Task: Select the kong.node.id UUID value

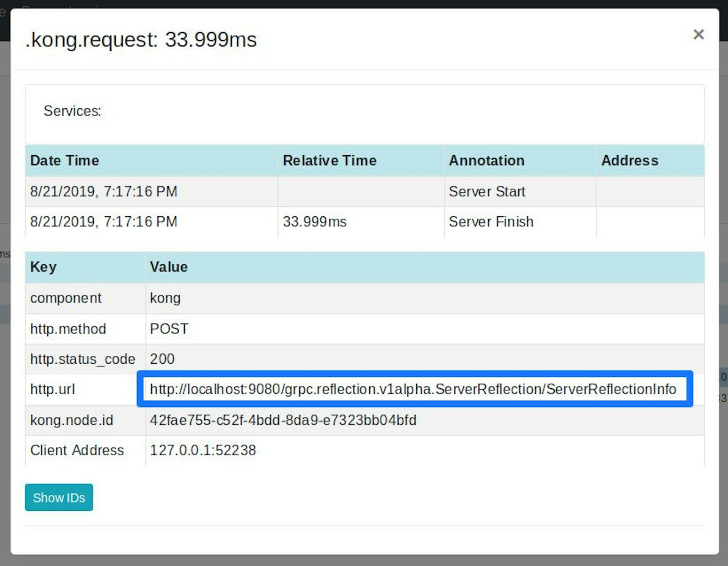Action: tap(283, 420)
